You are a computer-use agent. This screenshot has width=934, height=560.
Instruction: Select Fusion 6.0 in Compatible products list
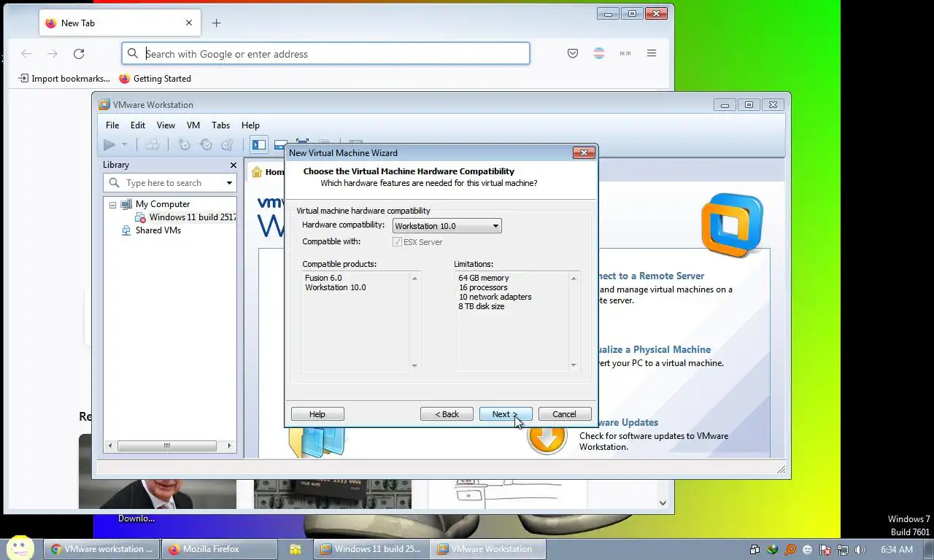(x=323, y=278)
